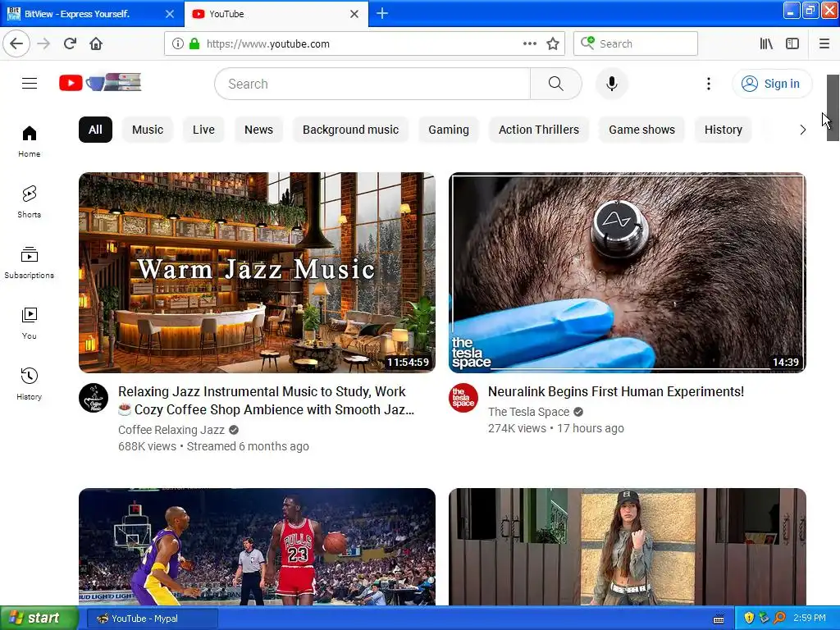
Task: Filter videos by Music chip
Action: [x=148, y=130]
